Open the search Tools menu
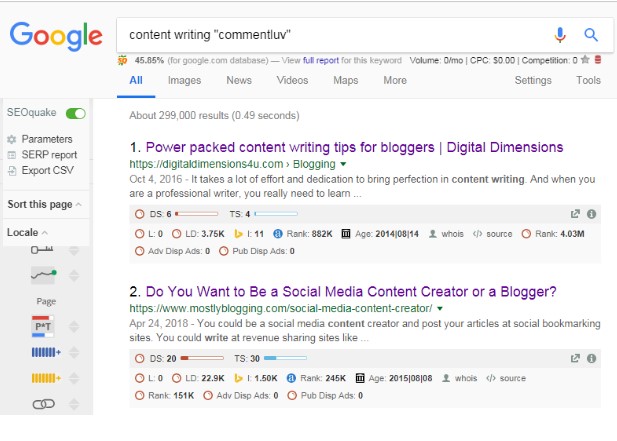The width and height of the screenshot is (617, 441). 588,80
